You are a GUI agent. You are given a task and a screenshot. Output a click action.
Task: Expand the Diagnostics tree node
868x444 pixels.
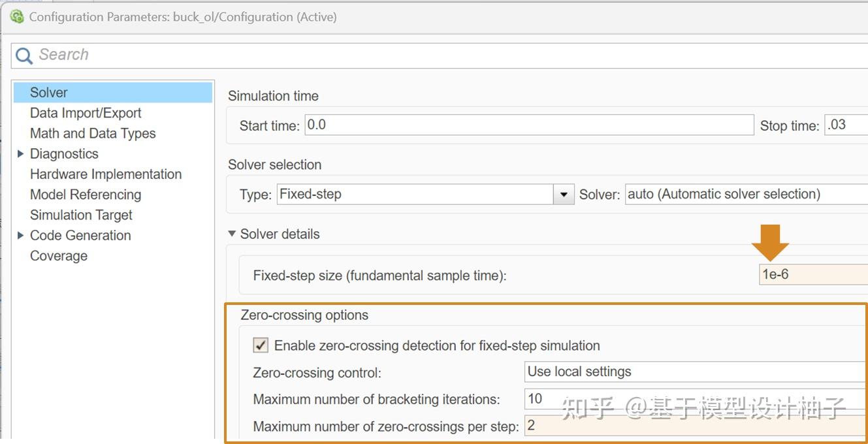21,154
